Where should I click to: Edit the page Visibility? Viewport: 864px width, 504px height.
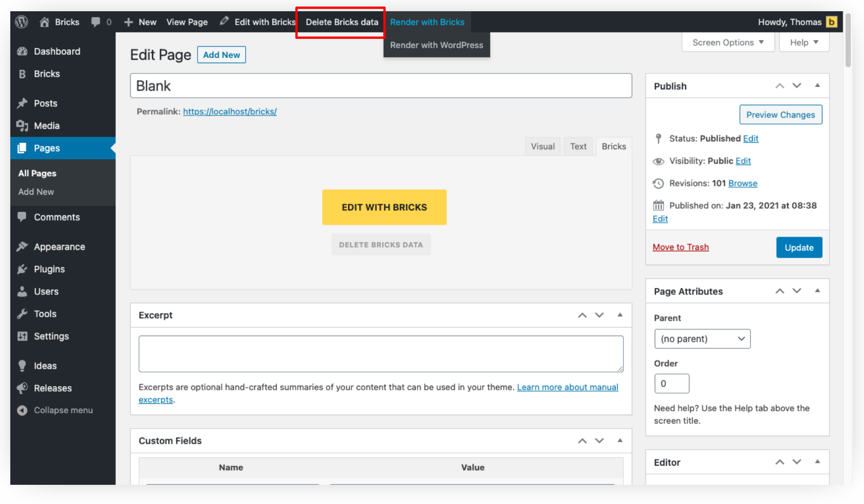tap(743, 161)
